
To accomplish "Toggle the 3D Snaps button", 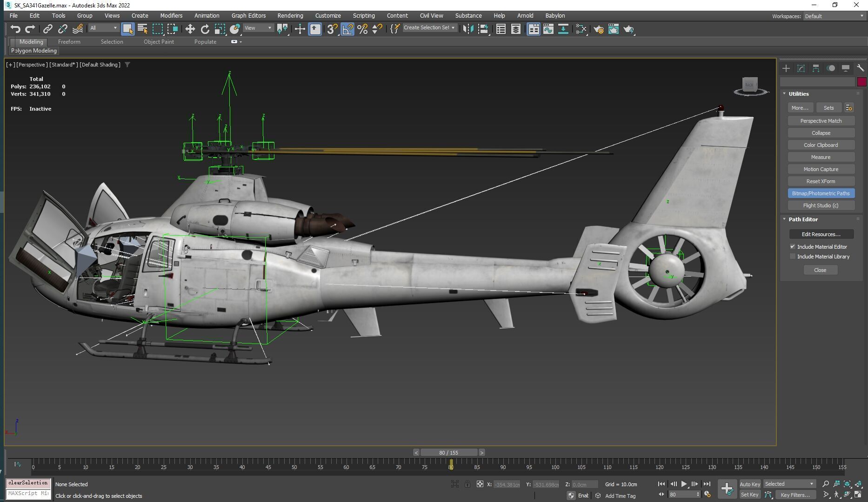I will pos(332,29).
